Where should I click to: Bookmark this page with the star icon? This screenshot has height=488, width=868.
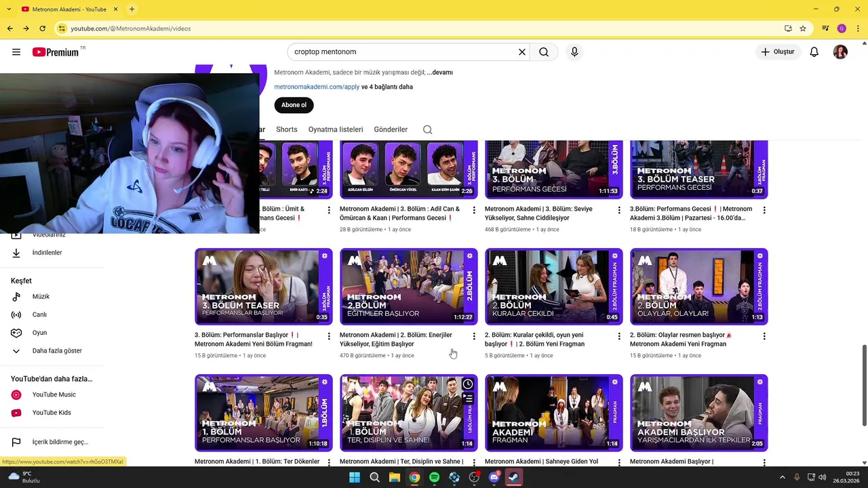803,28
